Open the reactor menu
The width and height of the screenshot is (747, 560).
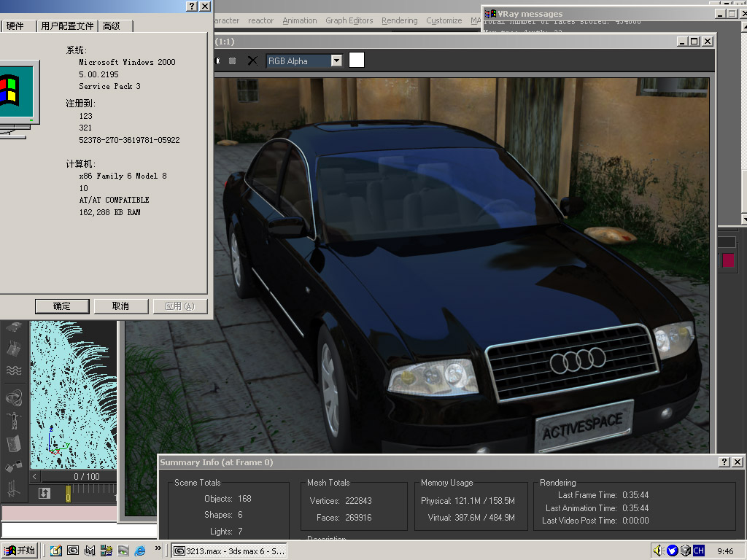point(260,20)
